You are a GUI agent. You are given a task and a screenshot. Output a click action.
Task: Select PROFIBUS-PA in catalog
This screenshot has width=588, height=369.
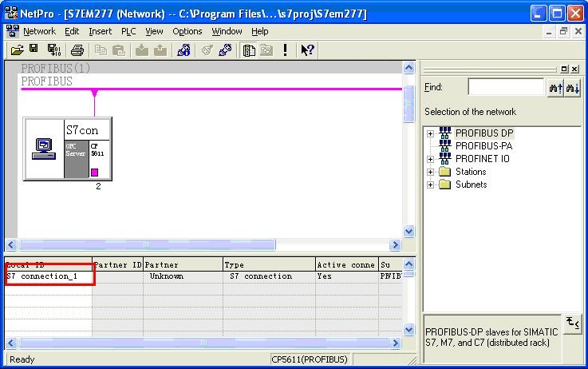coord(483,146)
